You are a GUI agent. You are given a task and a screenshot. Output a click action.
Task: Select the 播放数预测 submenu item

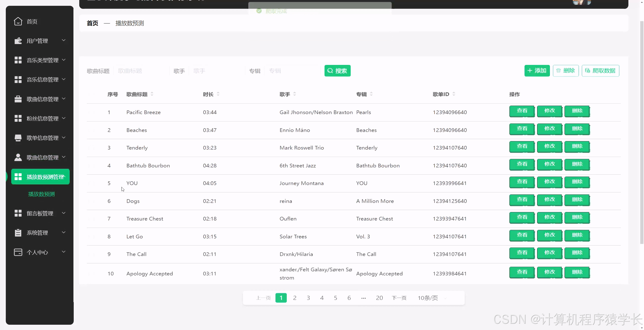coord(42,194)
